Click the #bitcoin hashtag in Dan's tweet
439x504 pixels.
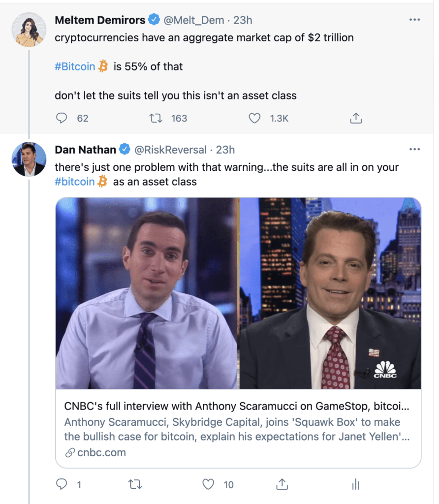tap(75, 182)
